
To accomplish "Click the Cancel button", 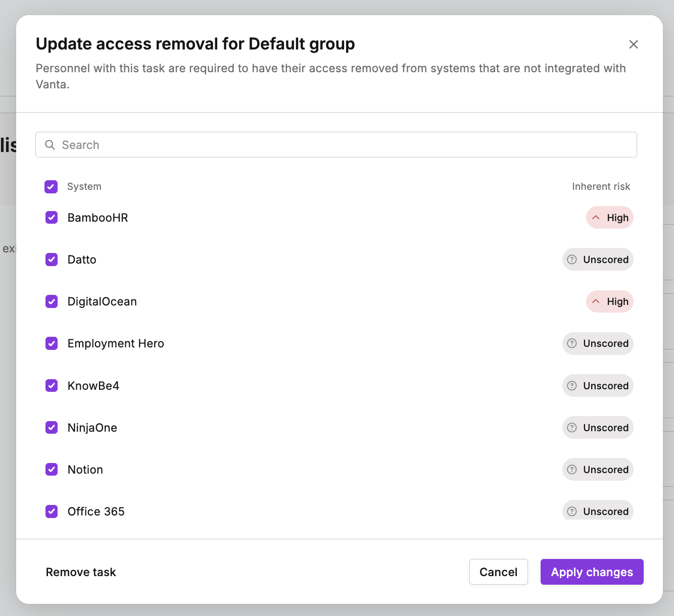I will tap(499, 572).
